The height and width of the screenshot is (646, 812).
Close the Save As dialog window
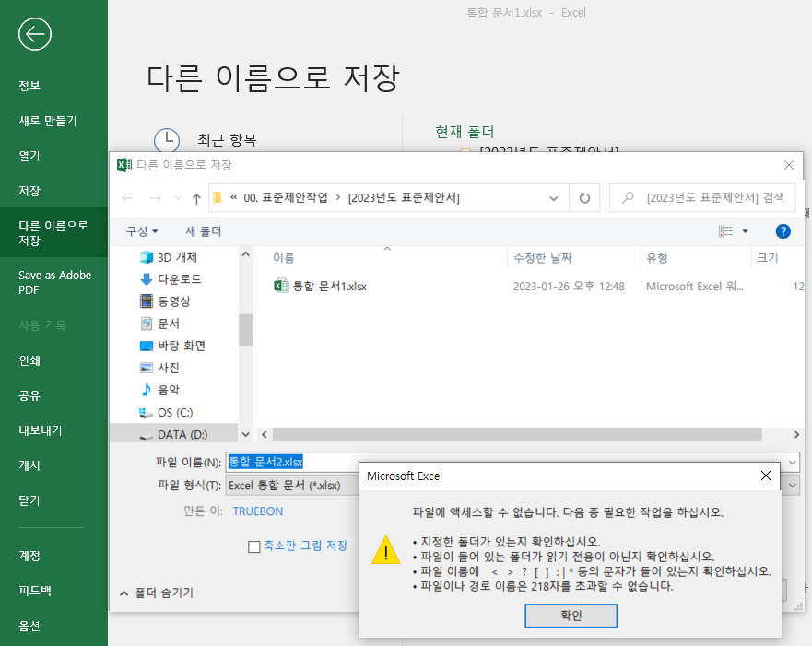(788, 165)
